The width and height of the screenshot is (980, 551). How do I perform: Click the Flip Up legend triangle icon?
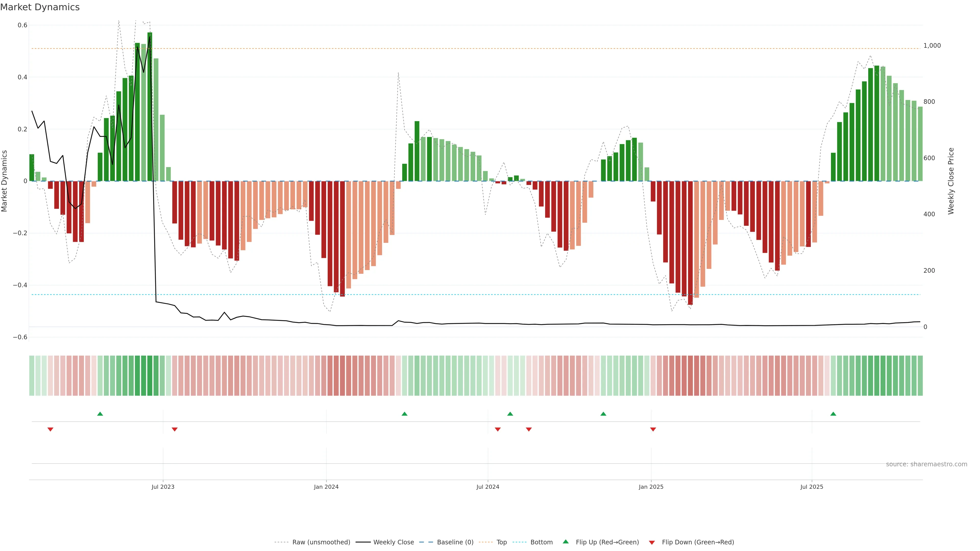566,542
